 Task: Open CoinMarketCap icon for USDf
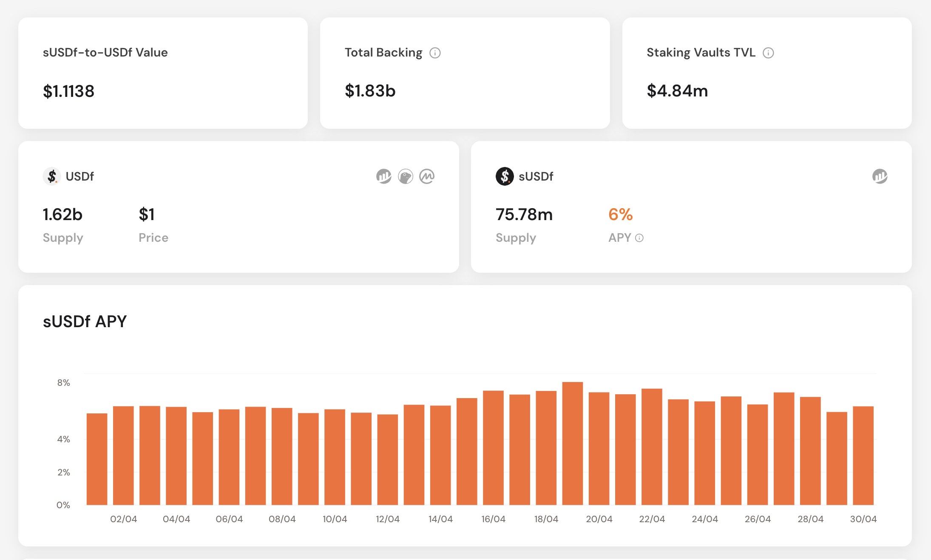click(427, 176)
